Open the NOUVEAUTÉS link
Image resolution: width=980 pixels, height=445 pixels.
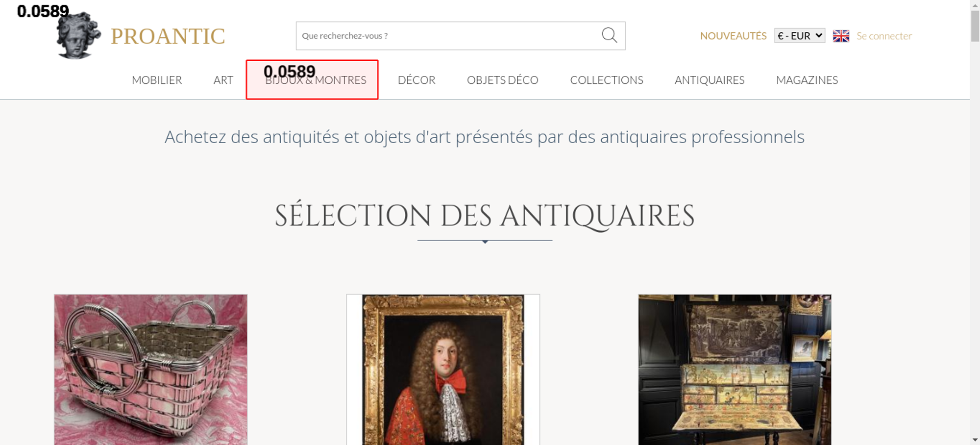[733, 36]
